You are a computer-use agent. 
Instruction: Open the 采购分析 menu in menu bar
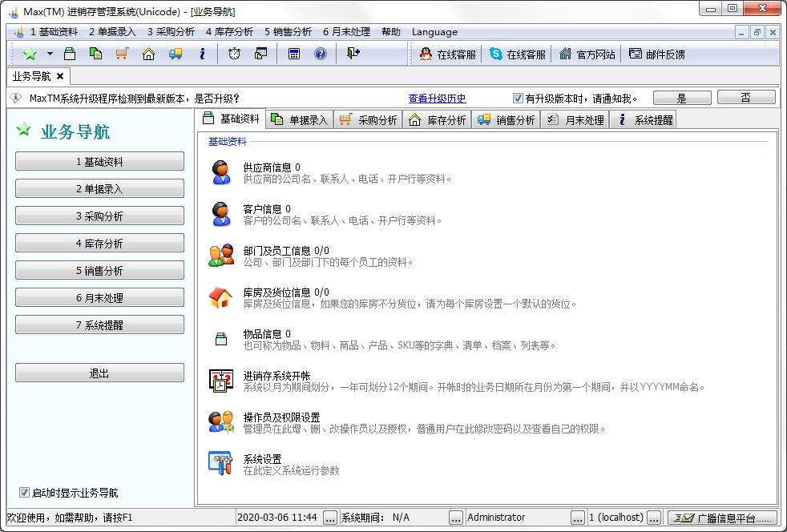point(171,32)
